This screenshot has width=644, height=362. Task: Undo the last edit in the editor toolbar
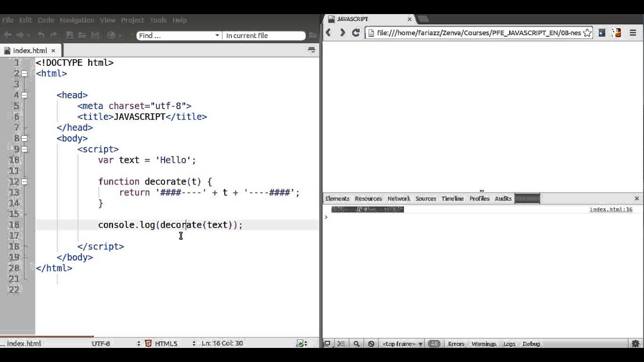(x=41, y=35)
